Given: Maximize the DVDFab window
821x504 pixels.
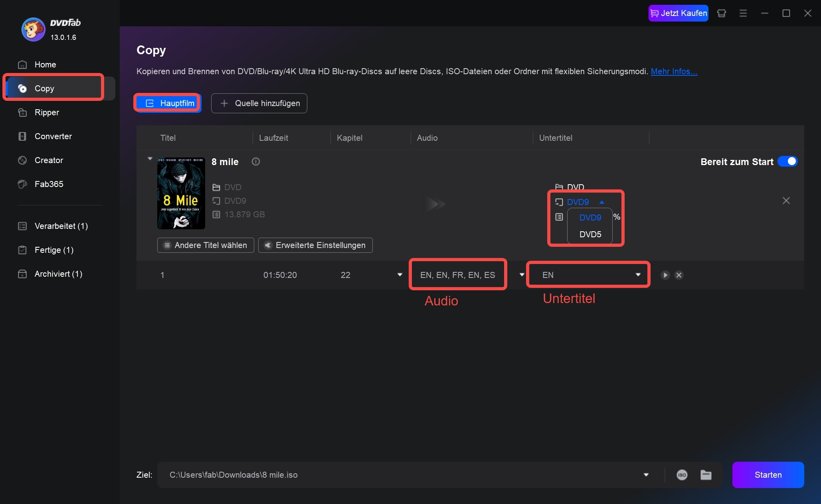Looking at the screenshot, I should pos(786,13).
